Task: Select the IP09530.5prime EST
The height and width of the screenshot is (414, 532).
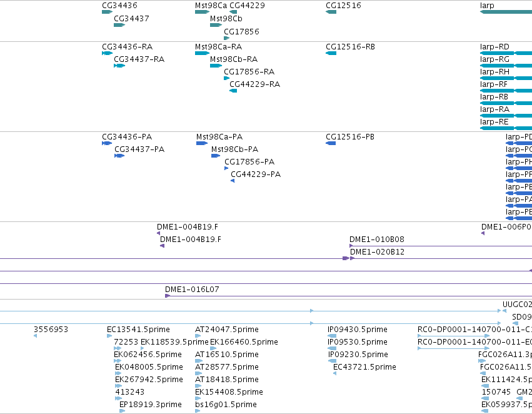Action: (332, 348)
